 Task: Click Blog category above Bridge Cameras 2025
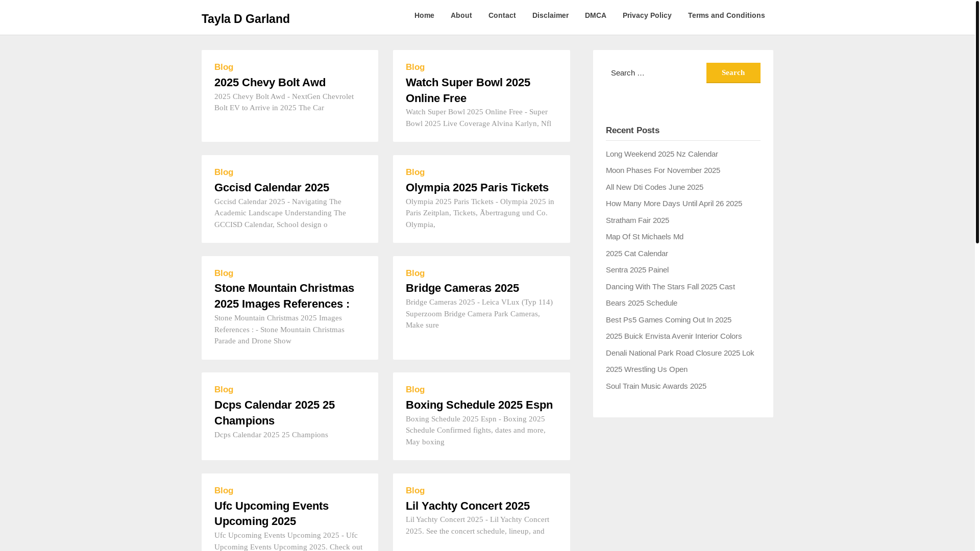[415, 273]
